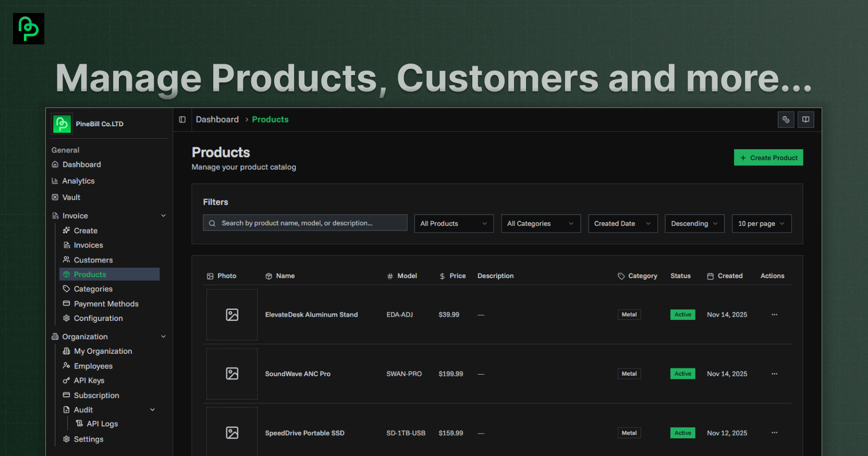Click the Create Product button
The height and width of the screenshot is (456, 868).
click(768, 158)
